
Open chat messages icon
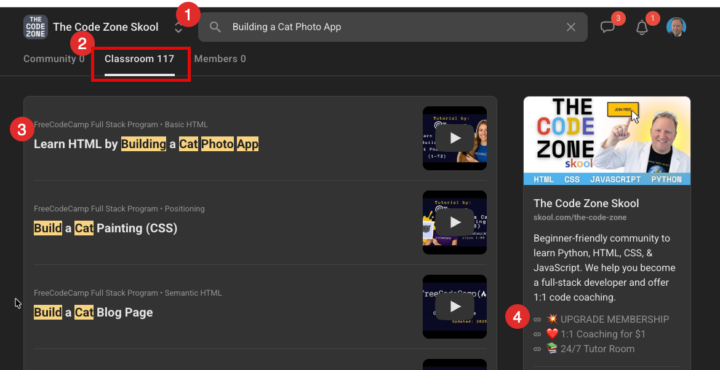pos(608,27)
